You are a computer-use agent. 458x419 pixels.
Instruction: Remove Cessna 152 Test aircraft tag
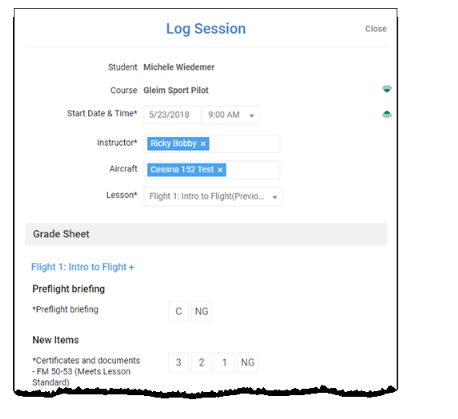(x=220, y=170)
